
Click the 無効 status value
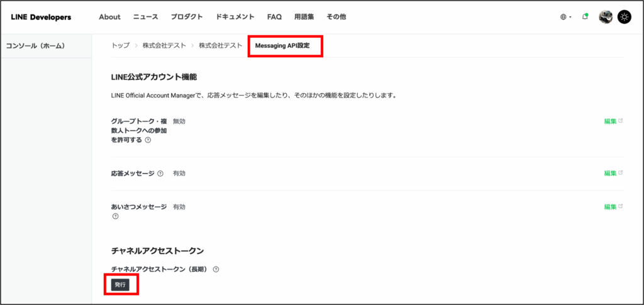pyautogui.click(x=179, y=121)
